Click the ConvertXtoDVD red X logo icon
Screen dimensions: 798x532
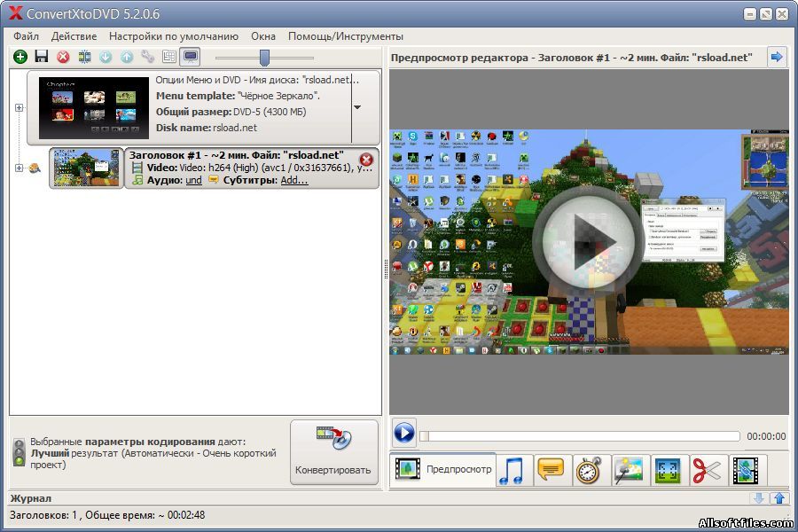click(x=16, y=13)
